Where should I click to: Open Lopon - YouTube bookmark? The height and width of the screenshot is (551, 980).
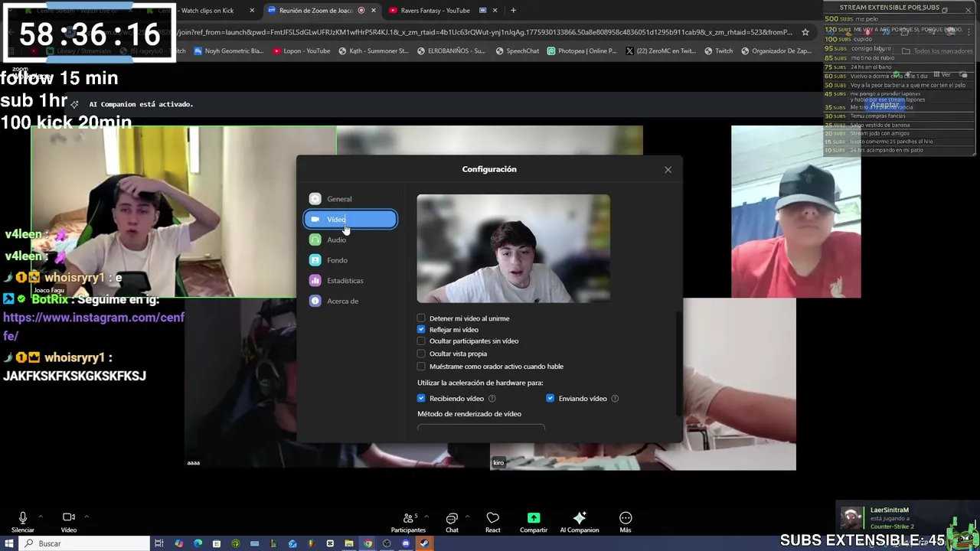(x=301, y=51)
